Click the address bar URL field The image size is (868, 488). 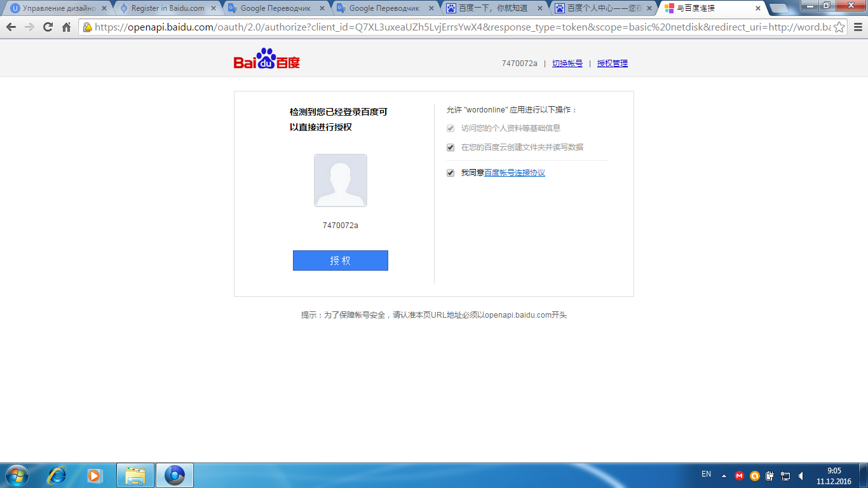pyautogui.click(x=463, y=27)
